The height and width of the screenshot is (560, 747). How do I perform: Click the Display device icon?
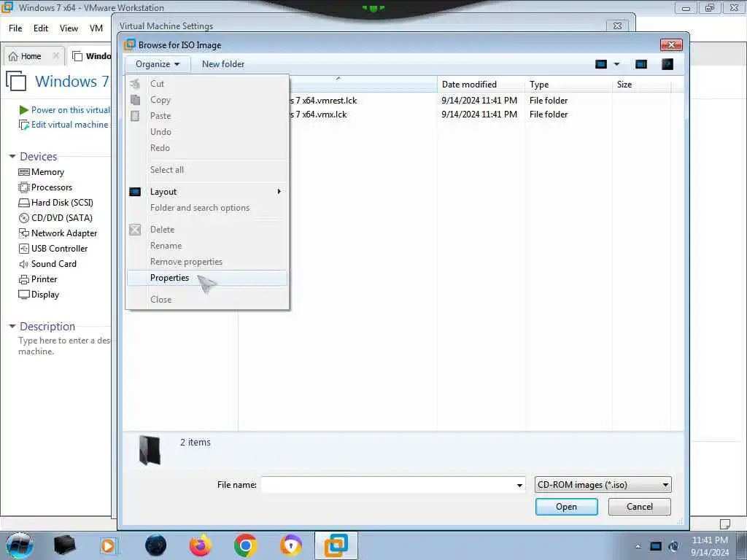click(24, 295)
